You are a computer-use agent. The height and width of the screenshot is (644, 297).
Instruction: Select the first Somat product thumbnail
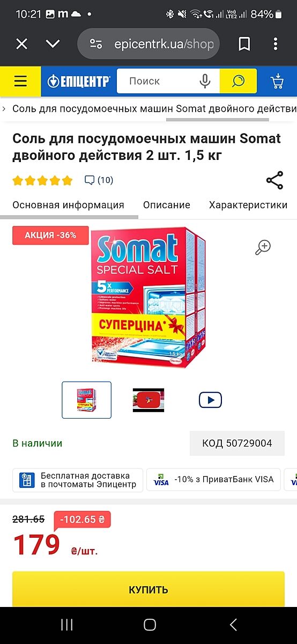click(x=86, y=400)
